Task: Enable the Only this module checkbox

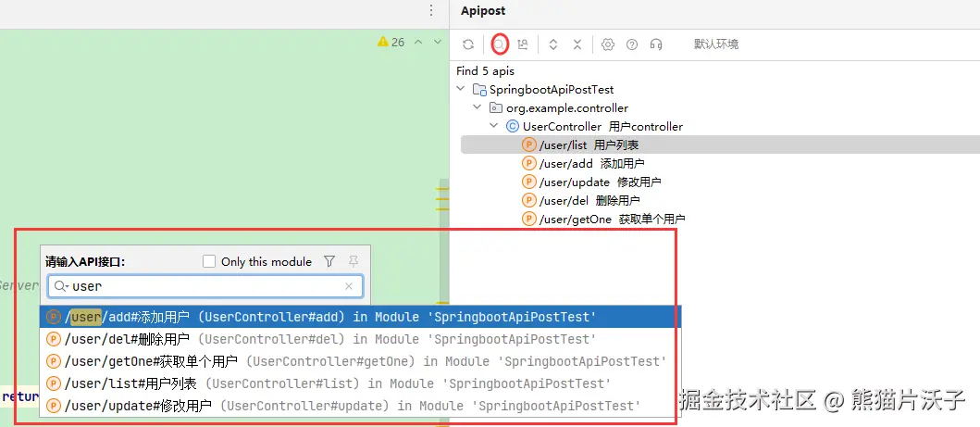Action: click(x=209, y=261)
